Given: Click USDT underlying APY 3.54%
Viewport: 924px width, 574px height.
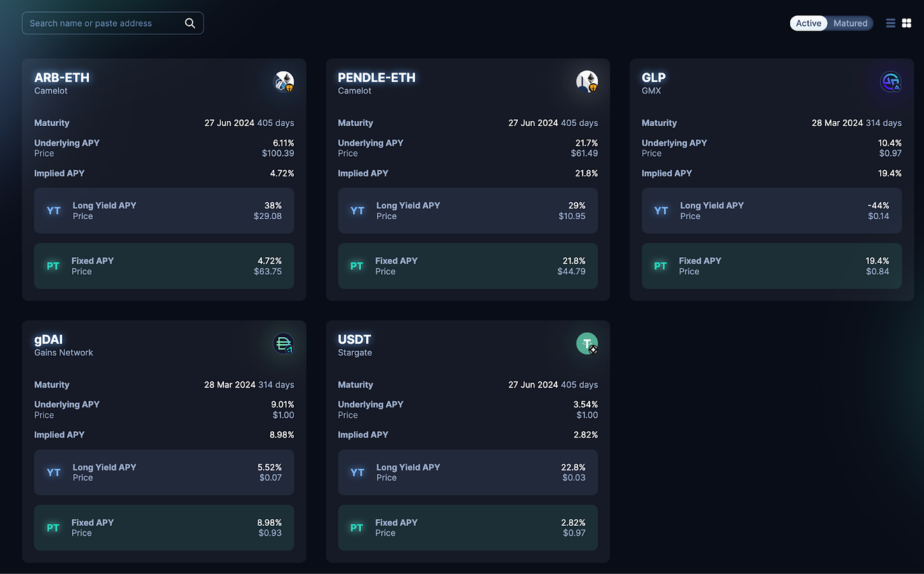Looking at the screenshot, I should [x=585, y=404].
